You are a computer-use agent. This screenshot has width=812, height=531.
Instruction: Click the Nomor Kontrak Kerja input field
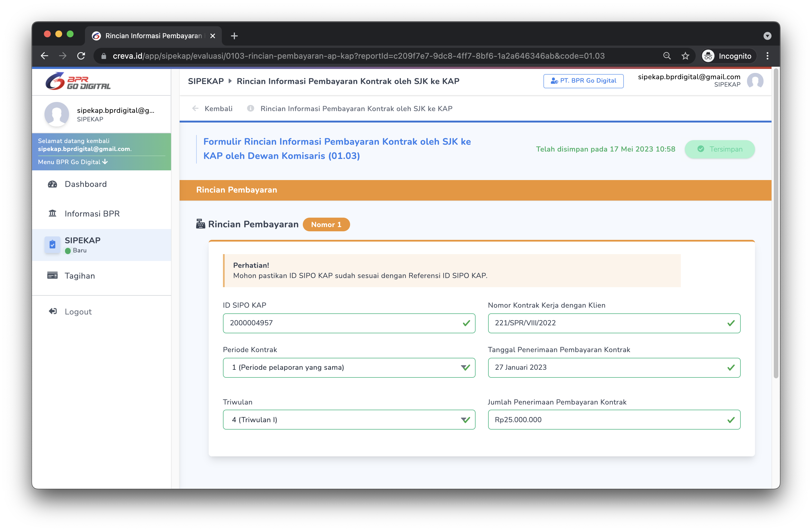(614, 323)
